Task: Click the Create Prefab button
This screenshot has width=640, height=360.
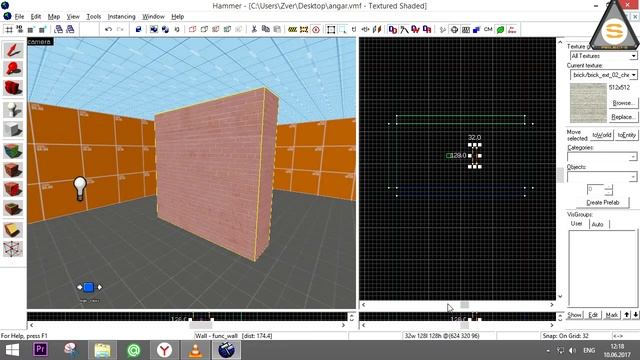Action: 603,202
